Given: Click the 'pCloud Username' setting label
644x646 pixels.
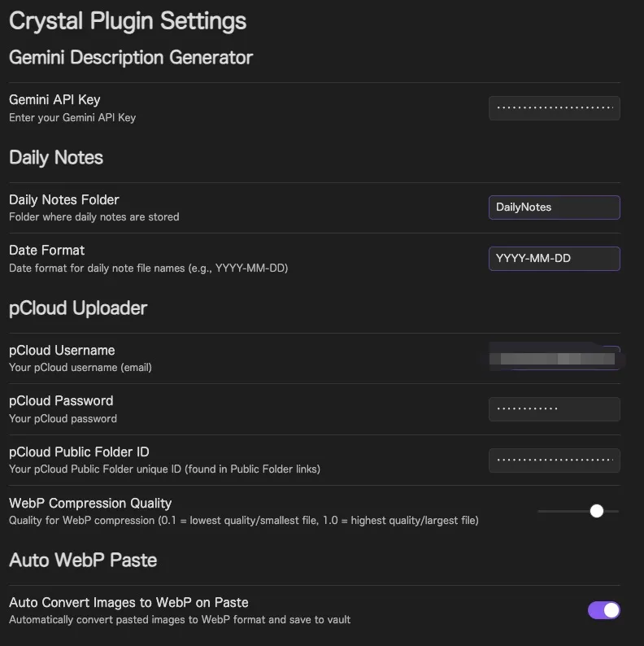Looking at the screenshot, I should (62, 350).
